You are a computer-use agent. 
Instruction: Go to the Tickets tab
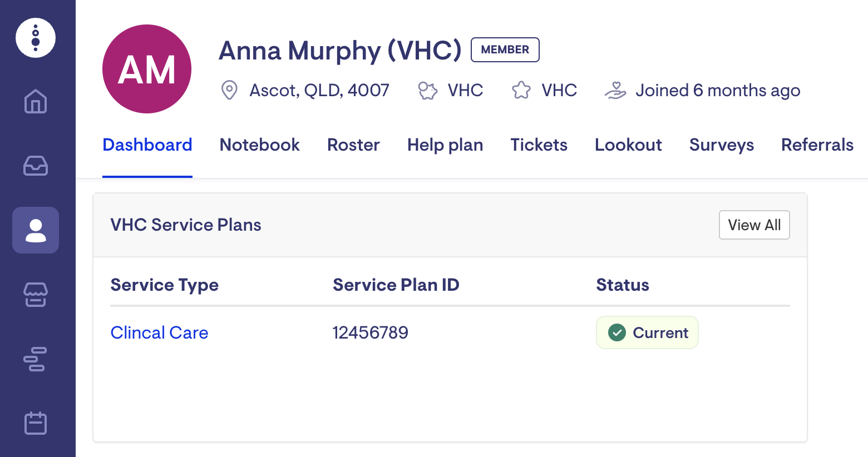pyautogui.click(x=539, y=145)
